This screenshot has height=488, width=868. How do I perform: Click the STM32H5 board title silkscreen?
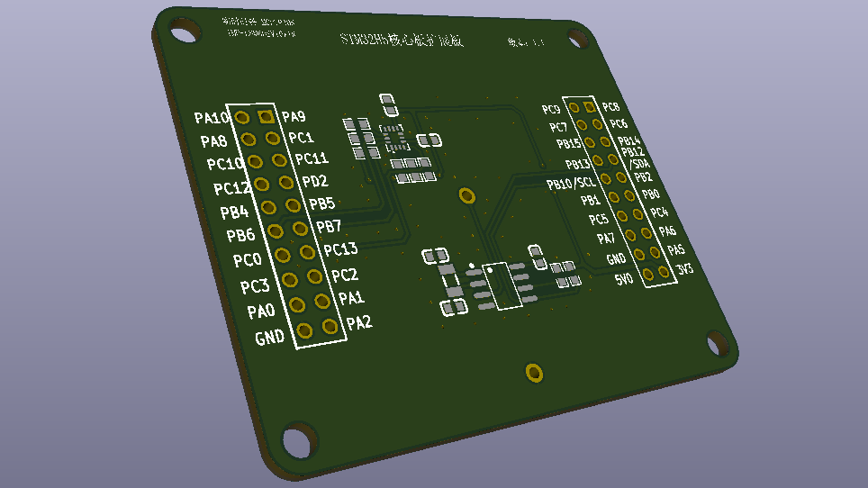coord(401,40)
